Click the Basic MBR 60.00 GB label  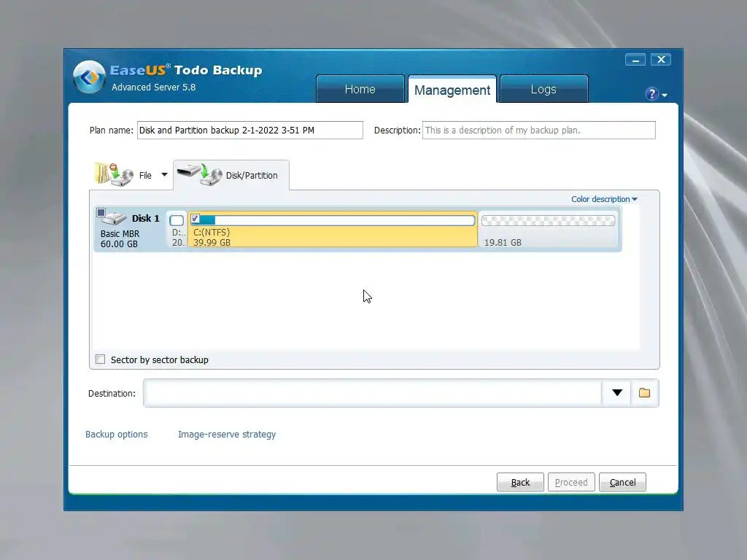[x=120, y=239]
